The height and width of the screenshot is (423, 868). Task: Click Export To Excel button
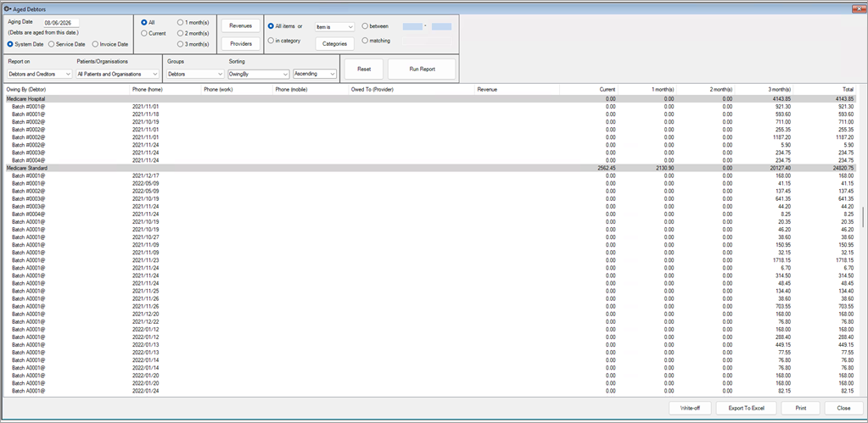746,408
